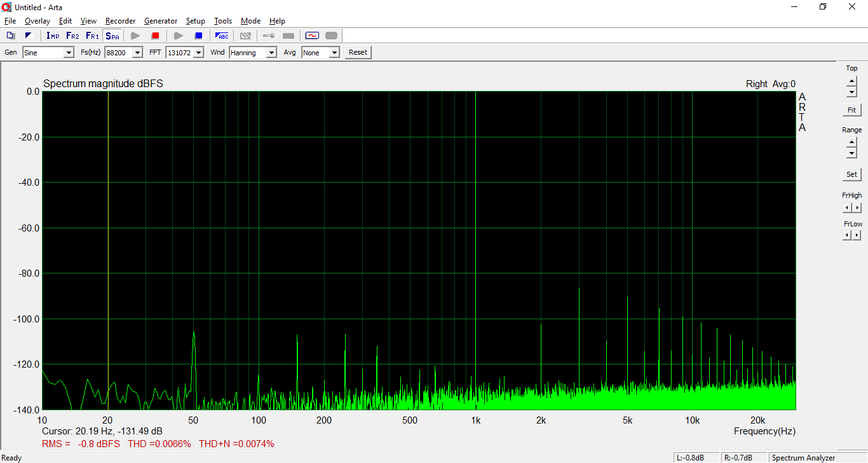Open the Setup menu
This screenshot has width=868, height=463.
195,21
